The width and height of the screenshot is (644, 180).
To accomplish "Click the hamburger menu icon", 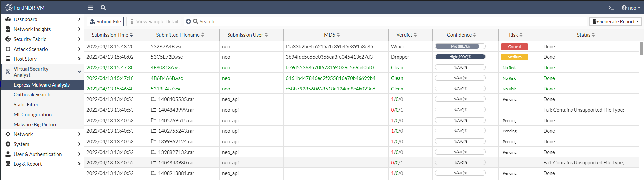I will 90,8.
